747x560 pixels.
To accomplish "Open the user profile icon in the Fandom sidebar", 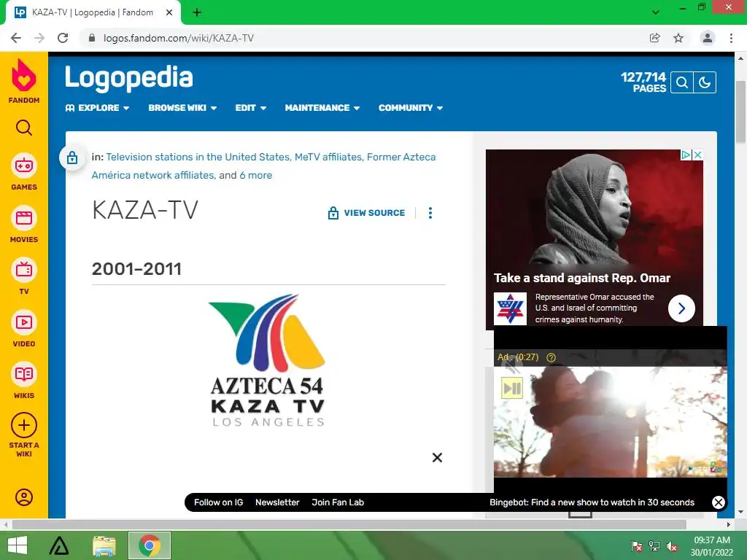I will pos(24,497).
